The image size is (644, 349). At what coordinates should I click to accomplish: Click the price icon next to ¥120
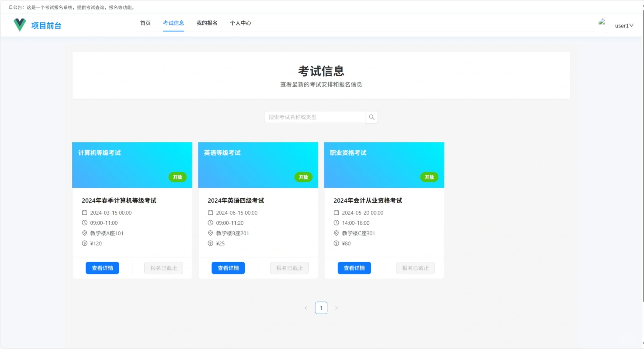tap(85, 243)
